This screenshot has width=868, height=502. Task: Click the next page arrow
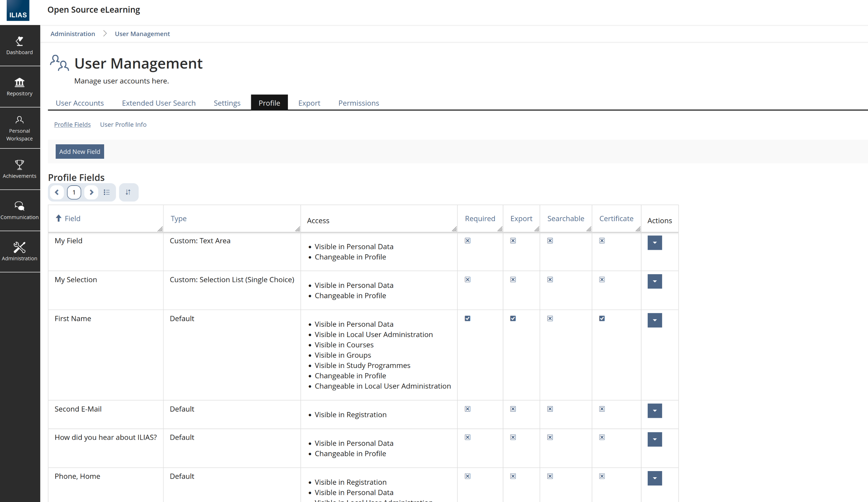click(91, 192)
